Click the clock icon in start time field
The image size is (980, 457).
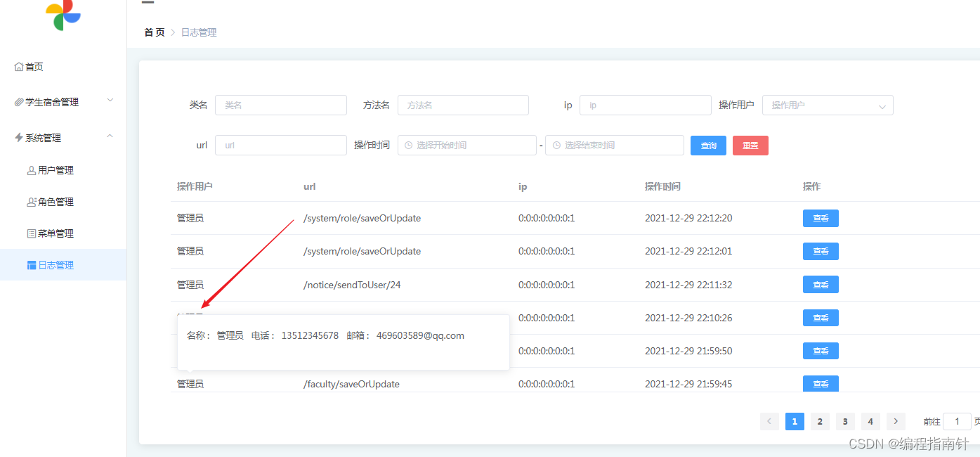click(x=408, y=146)
